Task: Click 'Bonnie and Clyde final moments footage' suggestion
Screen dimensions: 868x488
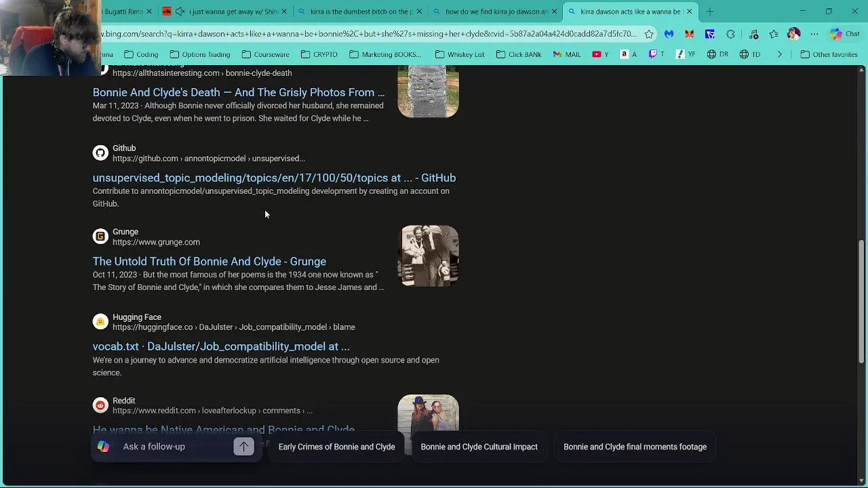Action: coord(635,447)
